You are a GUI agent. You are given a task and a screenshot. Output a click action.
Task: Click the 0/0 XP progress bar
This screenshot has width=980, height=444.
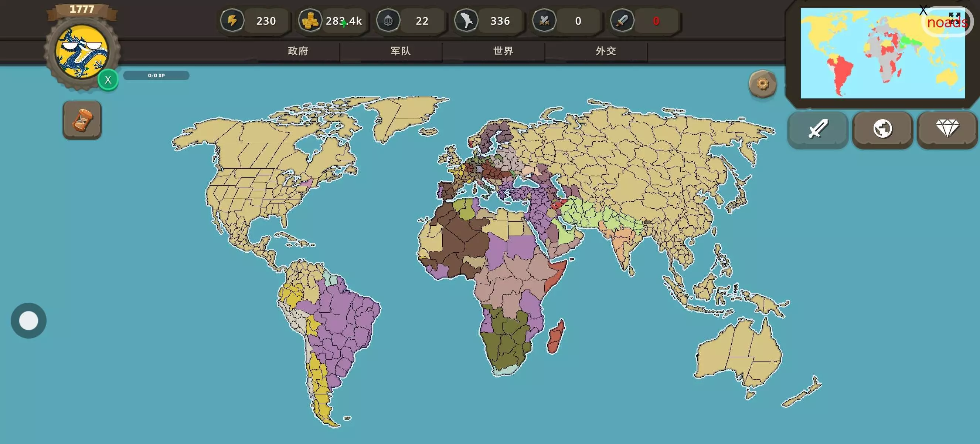(x=156, y=75)
